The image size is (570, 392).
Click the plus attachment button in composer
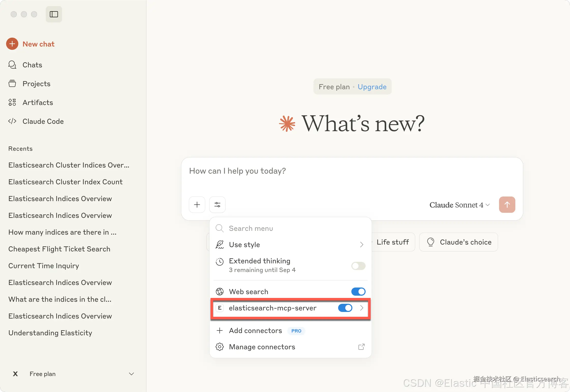click(x=197, y=205)
